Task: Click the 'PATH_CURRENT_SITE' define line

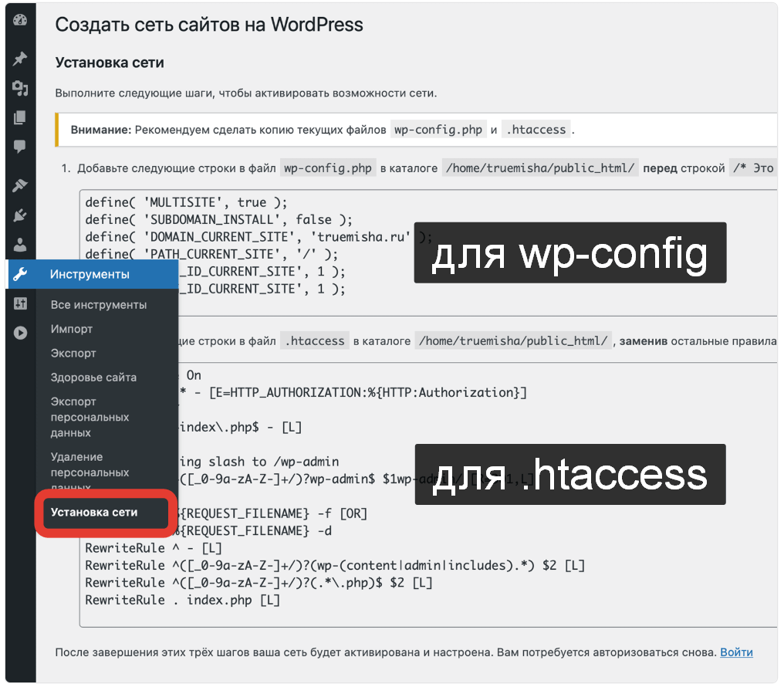Action: 211,254
